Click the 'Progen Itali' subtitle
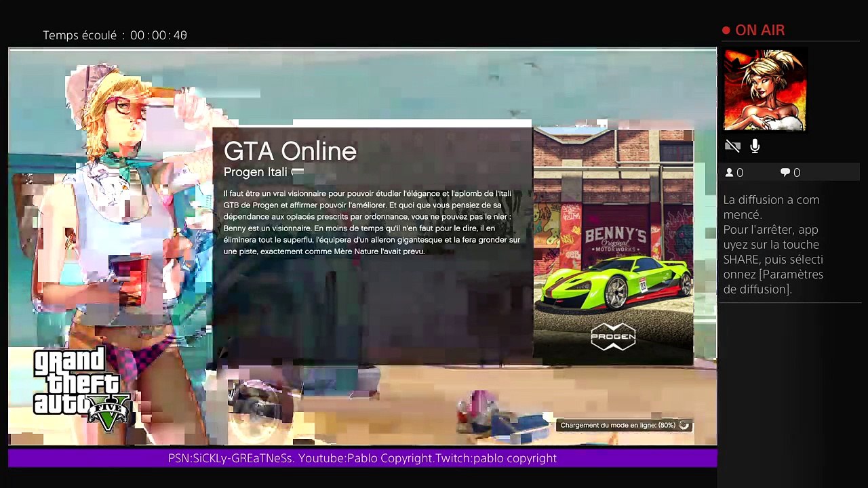Viewport: 868px width, 488px height. click(256, 172)
